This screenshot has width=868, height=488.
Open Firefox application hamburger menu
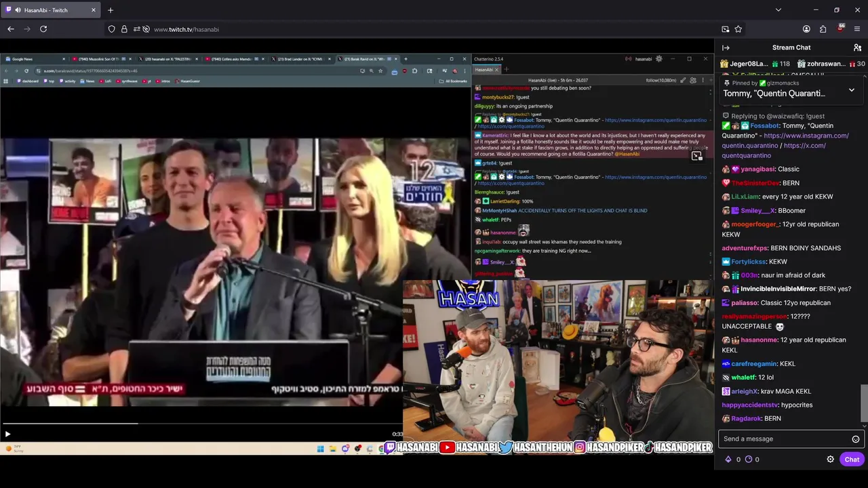coord(857,29)
